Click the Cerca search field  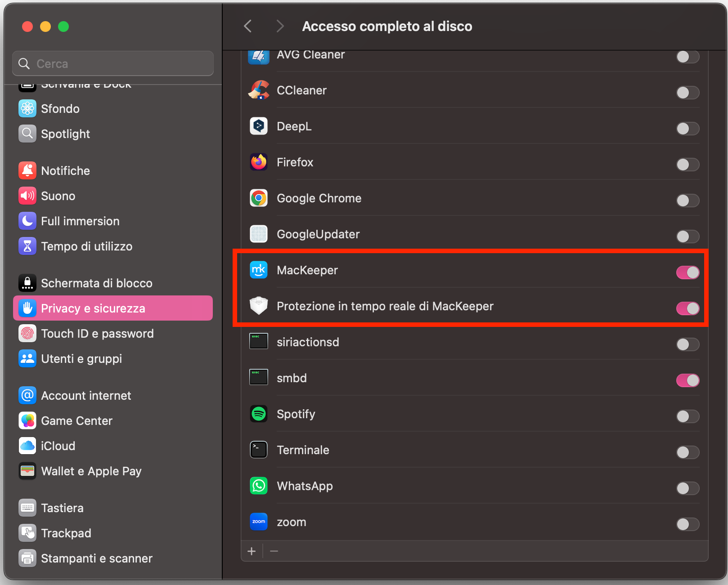click(x=113, y=63)
